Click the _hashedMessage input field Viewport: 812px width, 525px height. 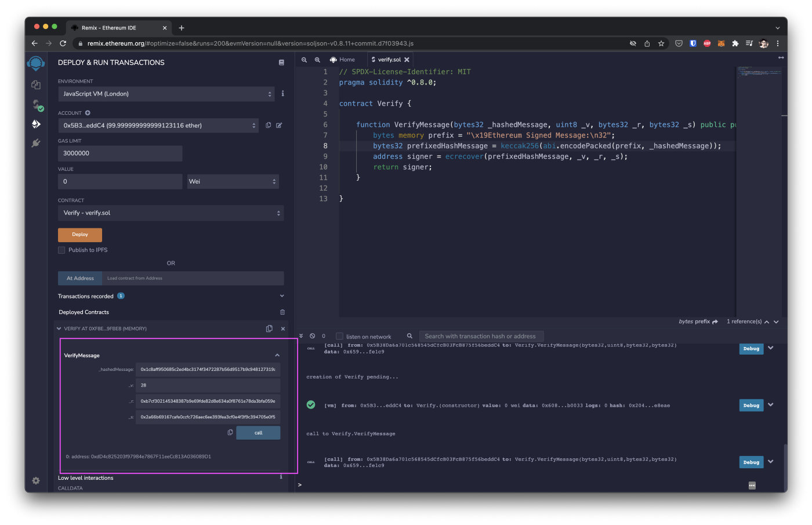[x=208, y=369]
